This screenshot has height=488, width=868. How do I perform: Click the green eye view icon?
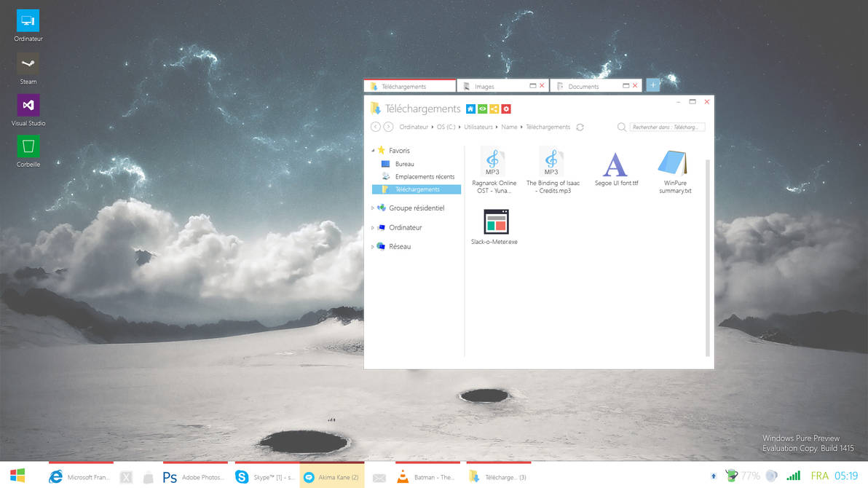click(x=482, y=109)
